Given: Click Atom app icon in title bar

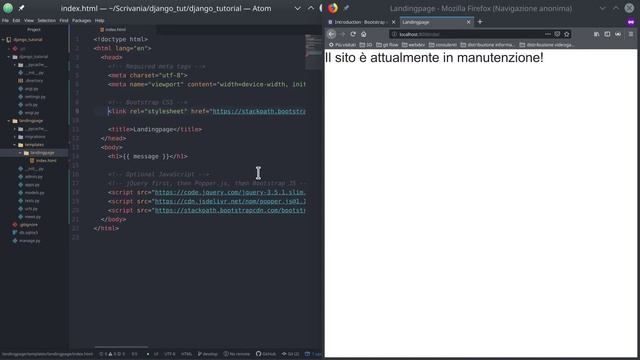Looking at the screenshot, I should [x=8, y=8].
